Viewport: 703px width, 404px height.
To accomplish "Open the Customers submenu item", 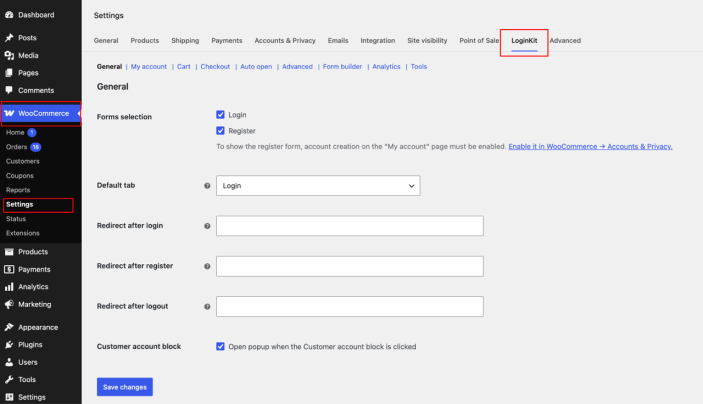I will click(x=23, y=161).
